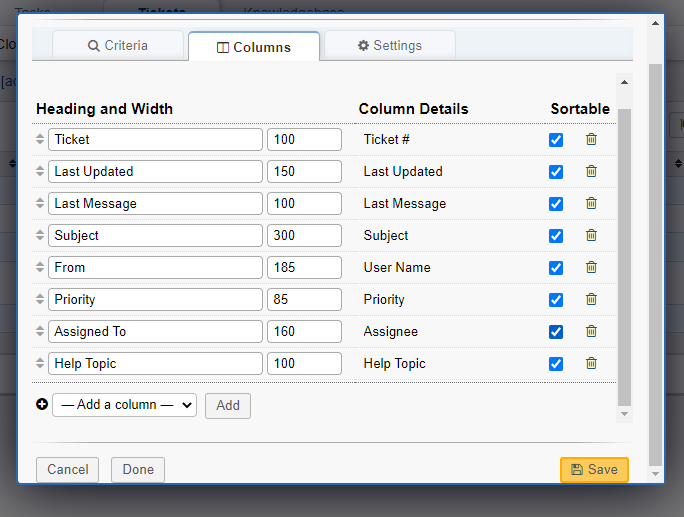The image size is (684, 517).
Task: Click the plus icon next to Add a column
Action: 42,405
